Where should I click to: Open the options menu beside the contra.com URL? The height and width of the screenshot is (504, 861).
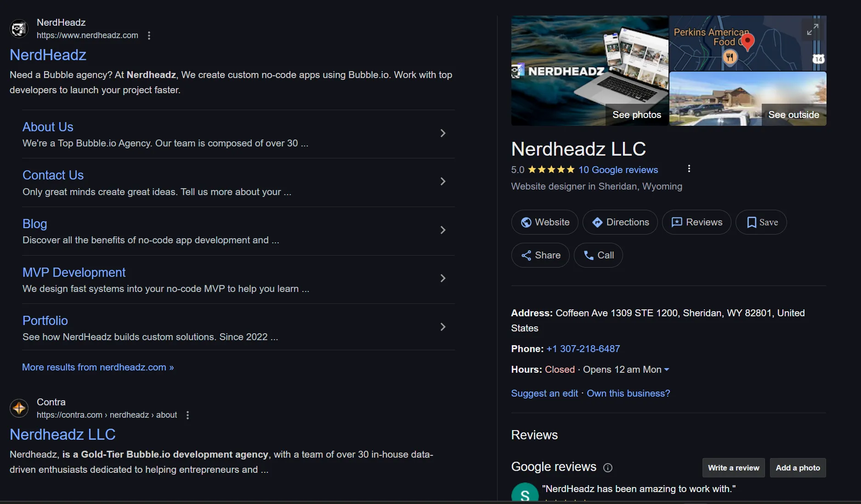click(187, 415)
